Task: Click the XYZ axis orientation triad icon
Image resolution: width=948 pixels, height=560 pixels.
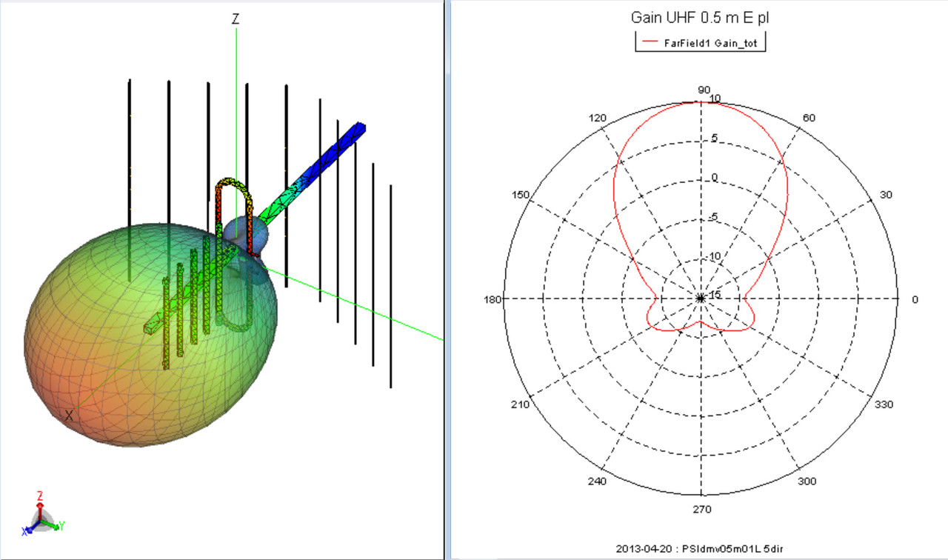Action: point(41,515)
